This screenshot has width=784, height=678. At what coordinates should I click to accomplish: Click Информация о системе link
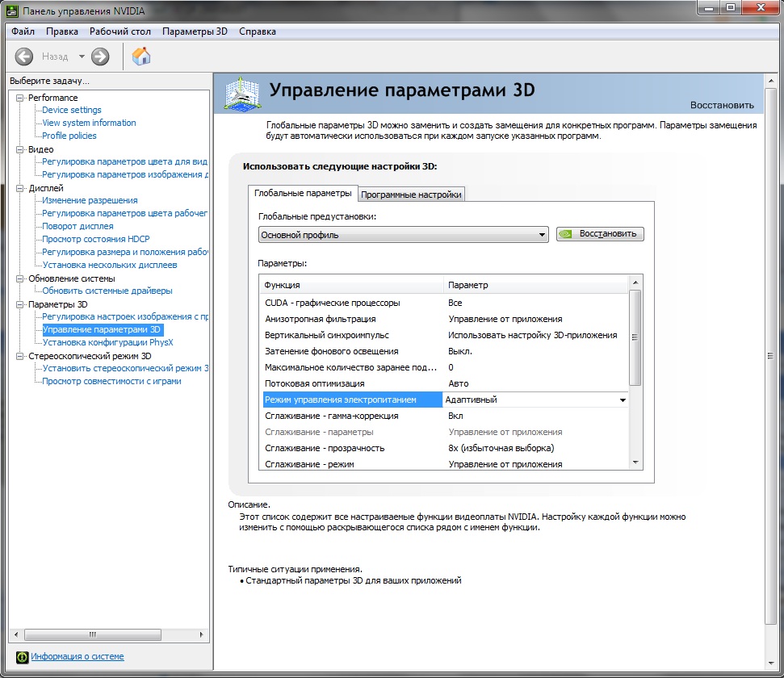click(78, 656)
